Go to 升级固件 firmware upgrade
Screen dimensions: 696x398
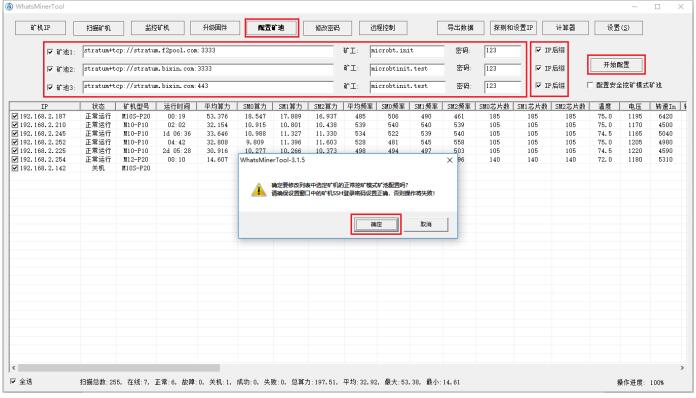click(x=215, y=28)
